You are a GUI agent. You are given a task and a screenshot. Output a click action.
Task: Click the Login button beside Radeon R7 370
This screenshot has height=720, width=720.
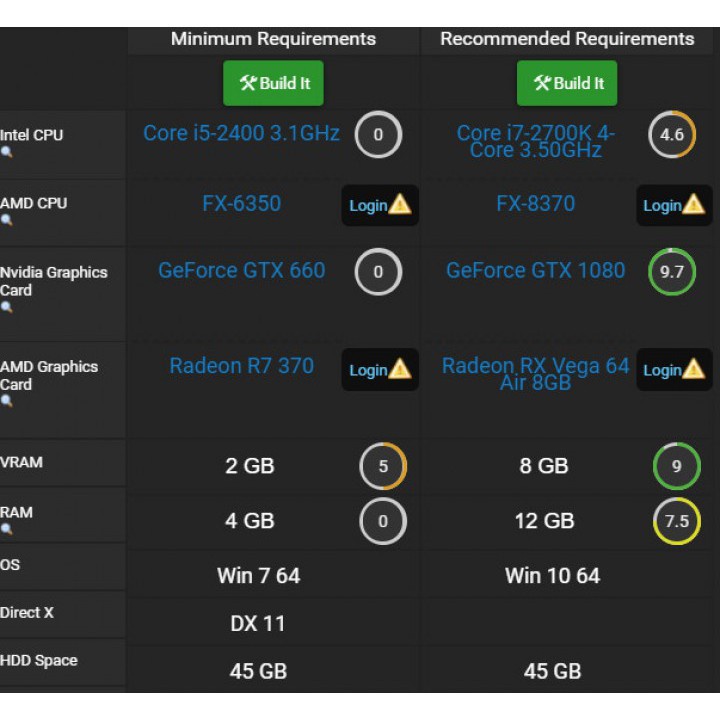click(x=380, y=370)
